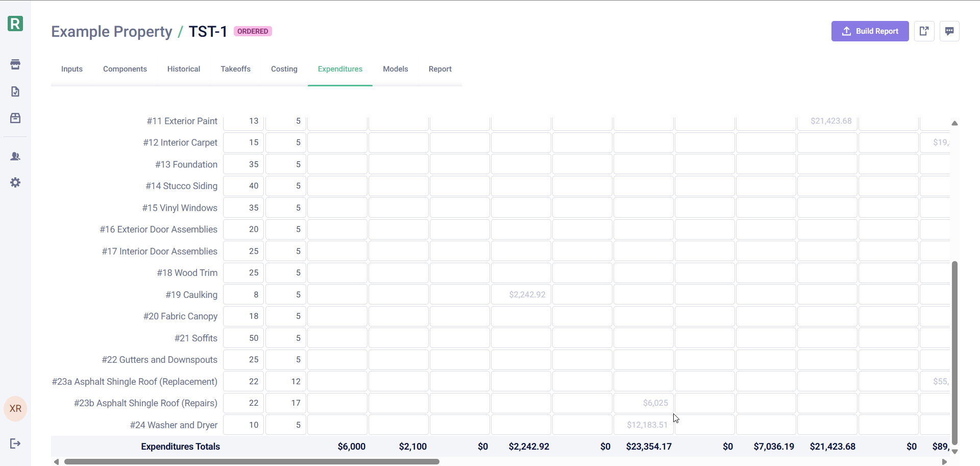
Task: Click the external share icon beside Build Report
Action: (924, 31)
